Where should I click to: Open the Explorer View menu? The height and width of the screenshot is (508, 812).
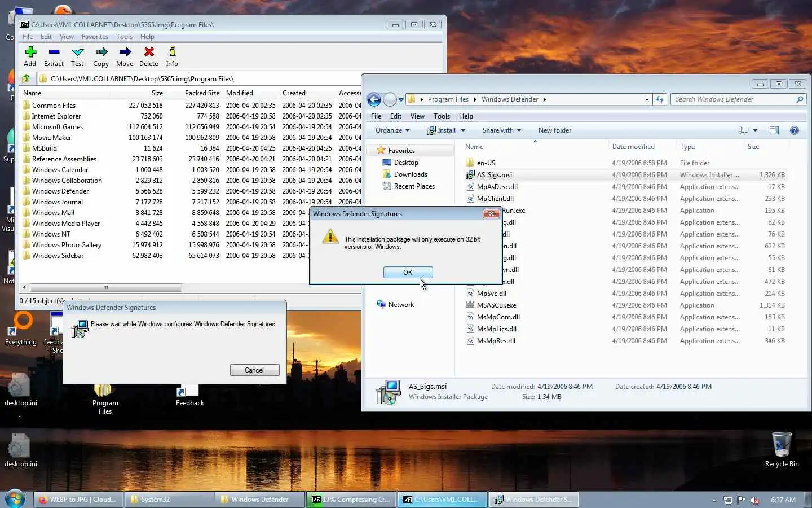coord(417,116)
